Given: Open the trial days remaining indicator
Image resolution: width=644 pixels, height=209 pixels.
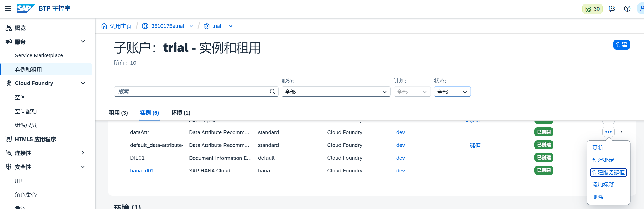Looking at the screenshot, I should click(x=592, y=9).
